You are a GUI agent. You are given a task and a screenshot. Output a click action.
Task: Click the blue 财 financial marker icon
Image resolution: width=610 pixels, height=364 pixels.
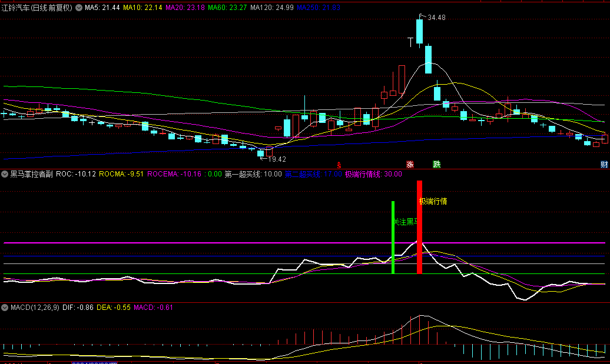point(604,164)
